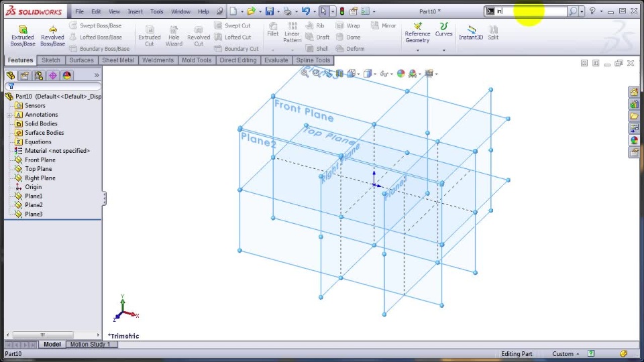
Task: Choose the Revolved Cut tool
Action: [199, 36]
